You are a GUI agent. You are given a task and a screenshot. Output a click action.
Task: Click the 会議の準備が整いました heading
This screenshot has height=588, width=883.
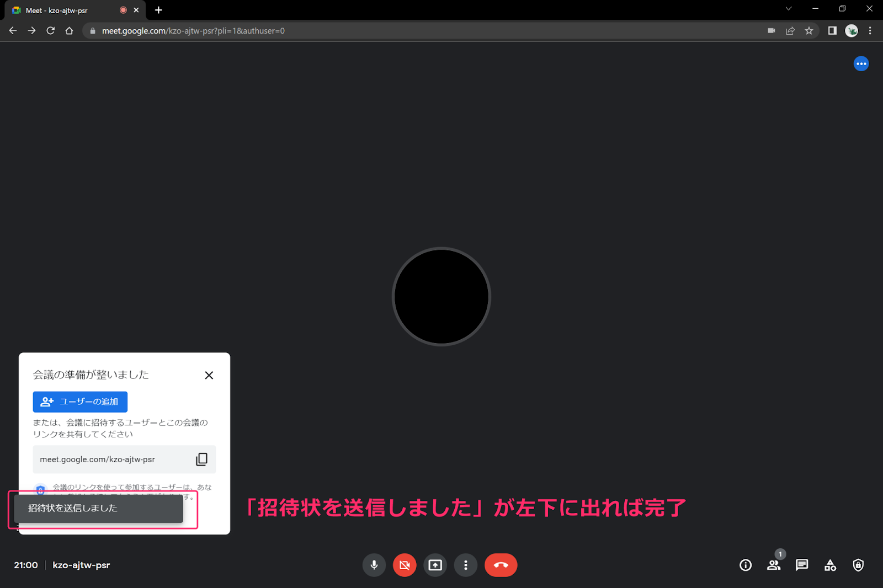(x=91, y=375)
